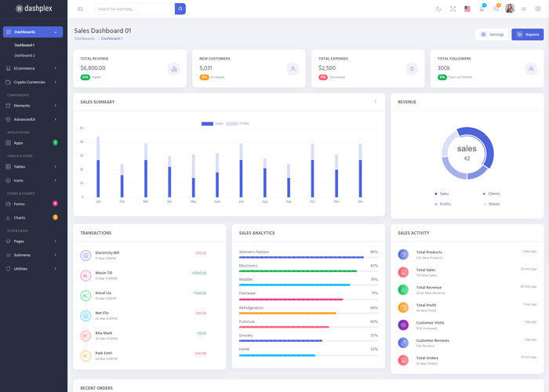
Task: Click the search input field
Action: pyautogui.click(x=133, y=9)
